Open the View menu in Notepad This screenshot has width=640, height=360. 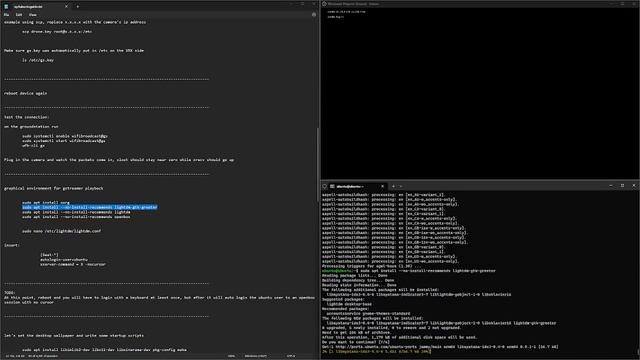pos(33,15)
